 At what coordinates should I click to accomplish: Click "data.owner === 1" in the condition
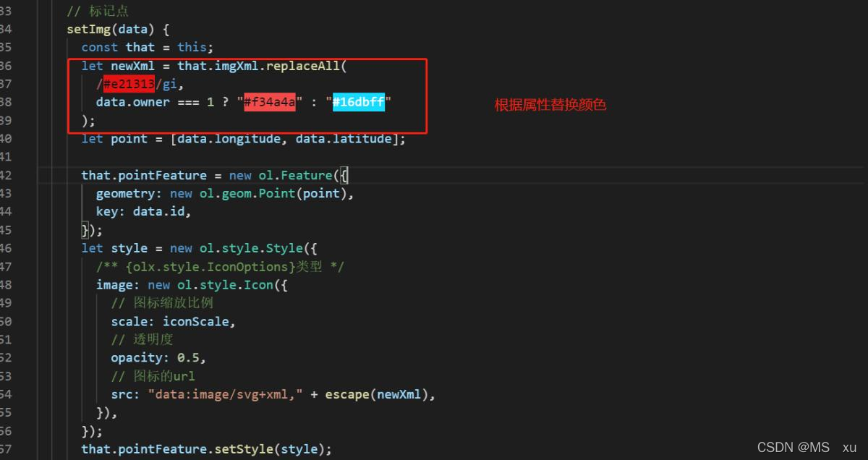pos(155,102)
